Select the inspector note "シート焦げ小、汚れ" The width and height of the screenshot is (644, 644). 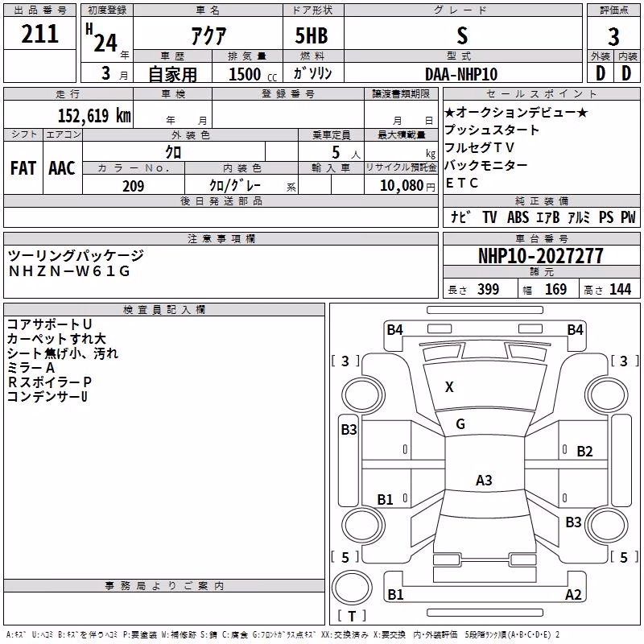click(63, 353)
